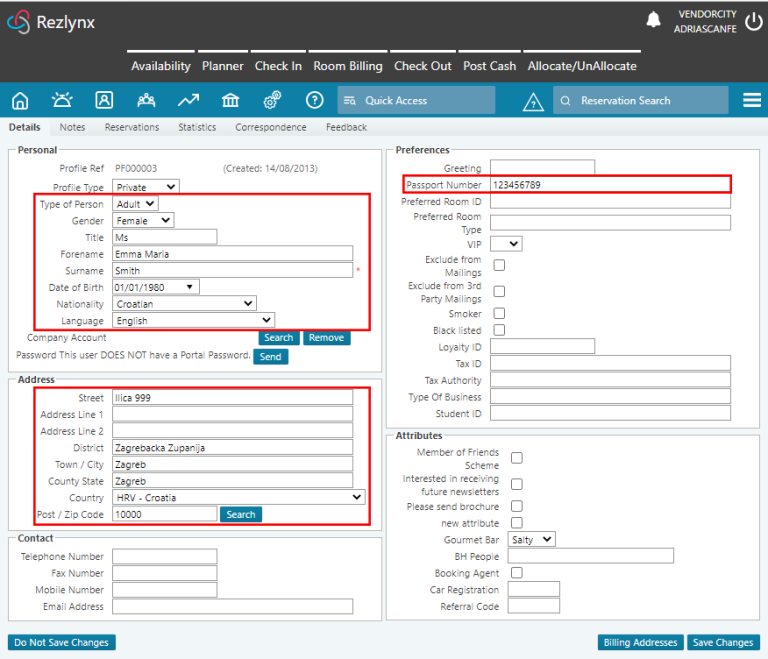This screenshot has width=768, height=659.
Task: Open the Nationality dropdown
Action: click(x=184, y=304)
